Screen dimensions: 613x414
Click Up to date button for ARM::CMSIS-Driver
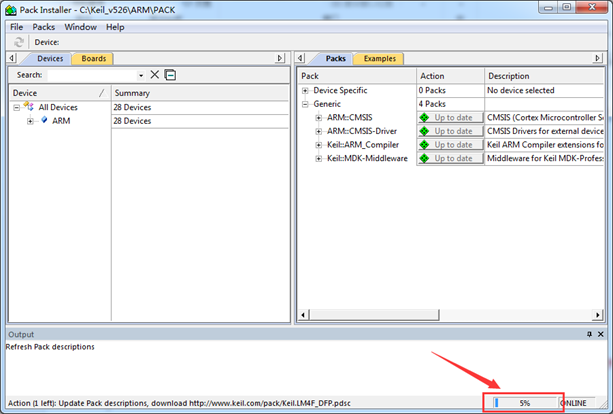point(450,131)
